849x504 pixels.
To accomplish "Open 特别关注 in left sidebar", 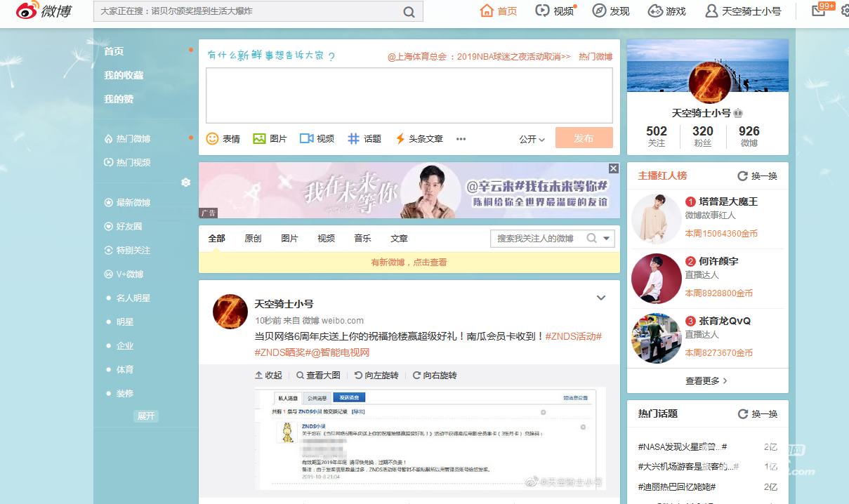I will [127, 251].
